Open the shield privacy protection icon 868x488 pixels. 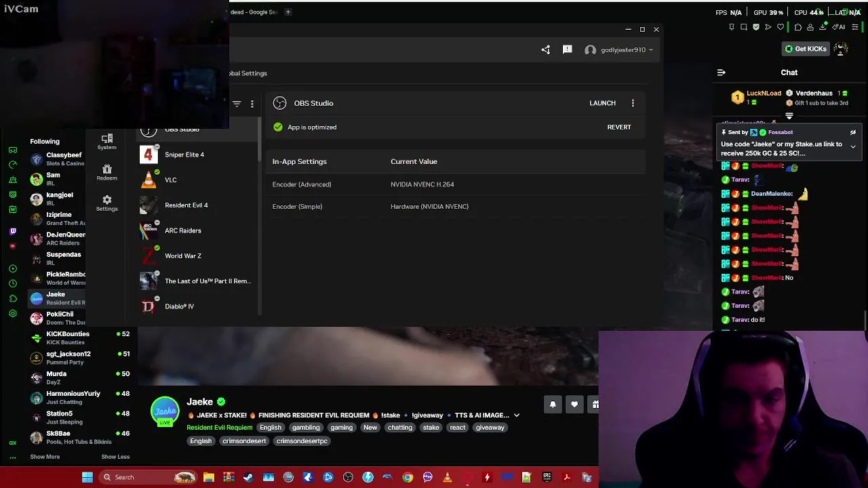coord(756,27)
